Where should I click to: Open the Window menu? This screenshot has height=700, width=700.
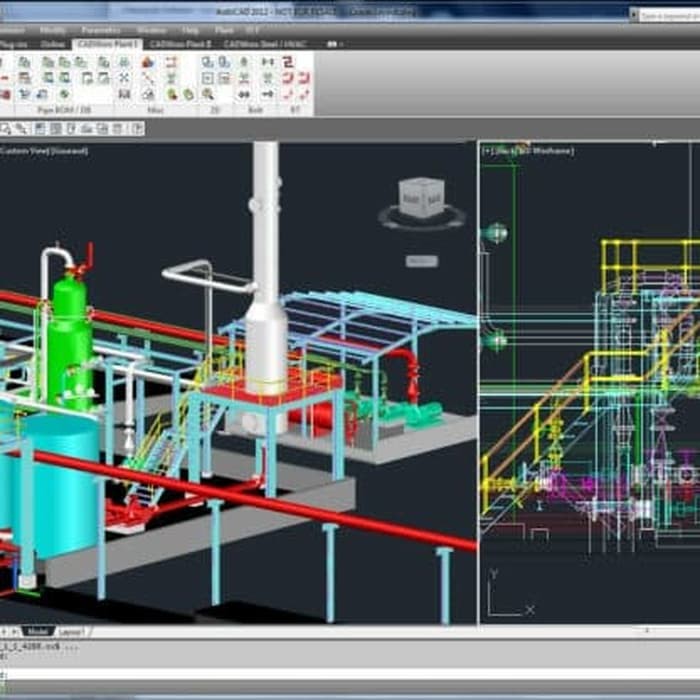click(x=152, y=31)
